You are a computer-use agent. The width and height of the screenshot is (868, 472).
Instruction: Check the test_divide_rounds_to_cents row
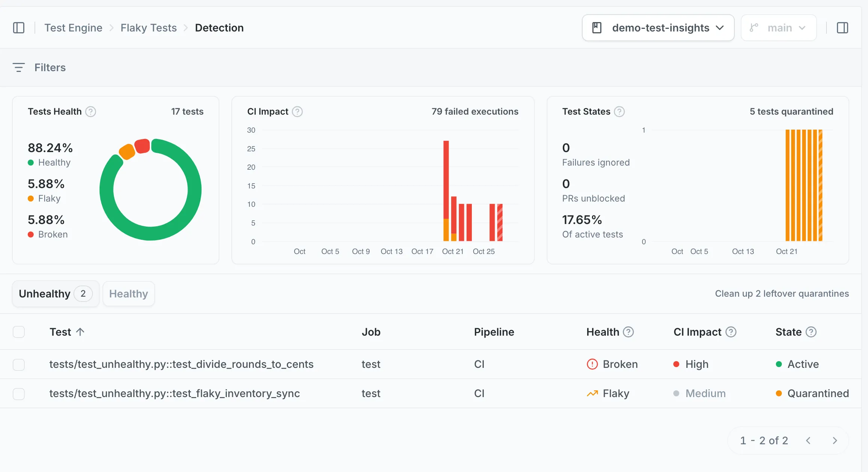(x=19, y=364)
